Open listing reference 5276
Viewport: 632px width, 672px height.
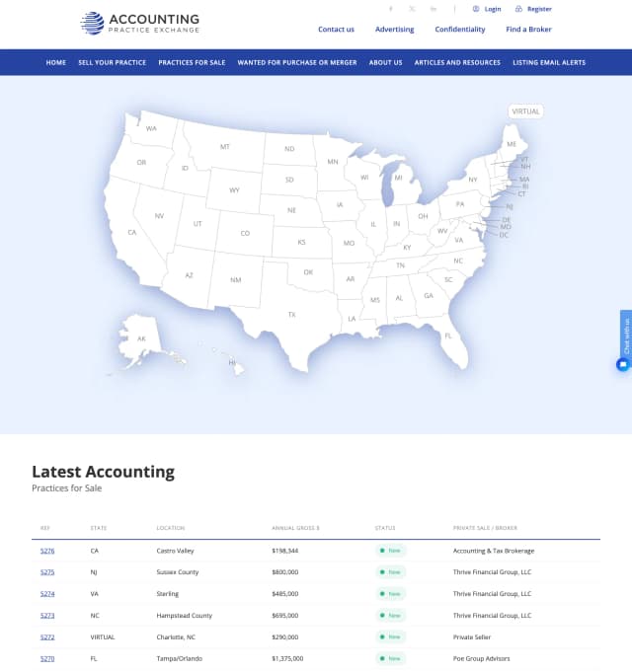coord(47,551)
